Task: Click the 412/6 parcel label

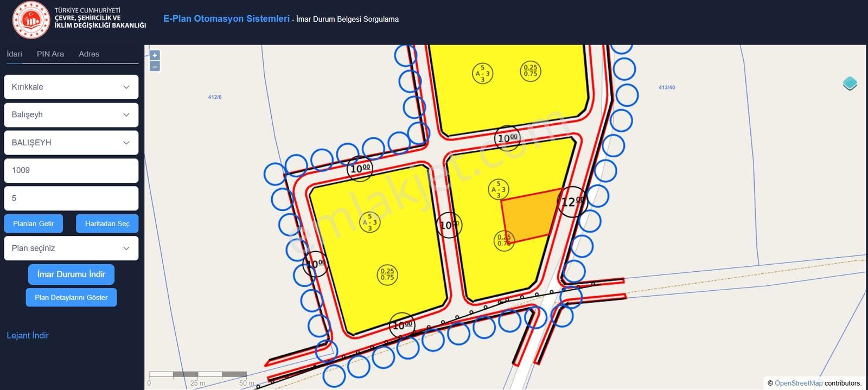Action: coord(215,97)
